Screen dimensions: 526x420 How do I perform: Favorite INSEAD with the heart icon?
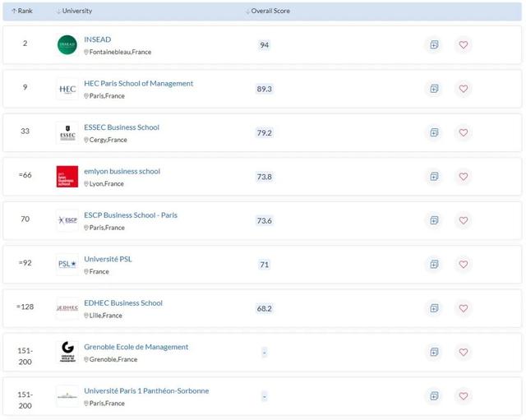click(x=464, y=44)
